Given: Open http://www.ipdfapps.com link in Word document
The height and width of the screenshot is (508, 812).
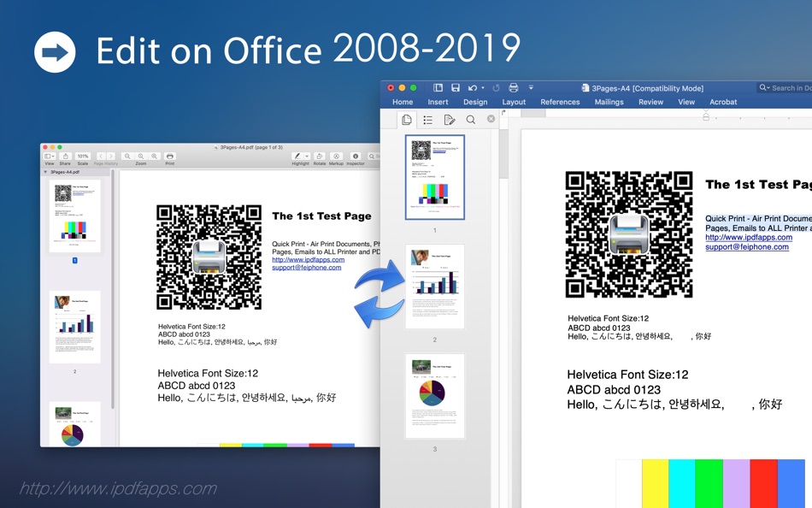Looking at the screenshot, I should pos(748,238).
